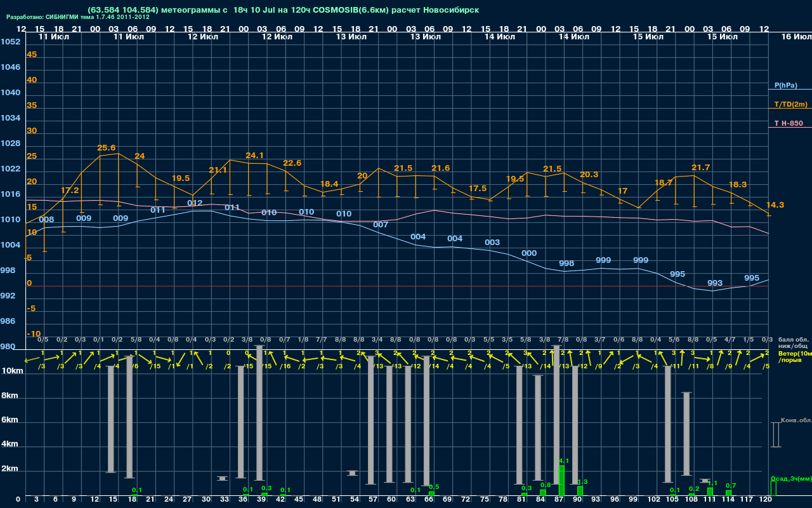Click the gray cloud bar at hour 108

point(686,434)
